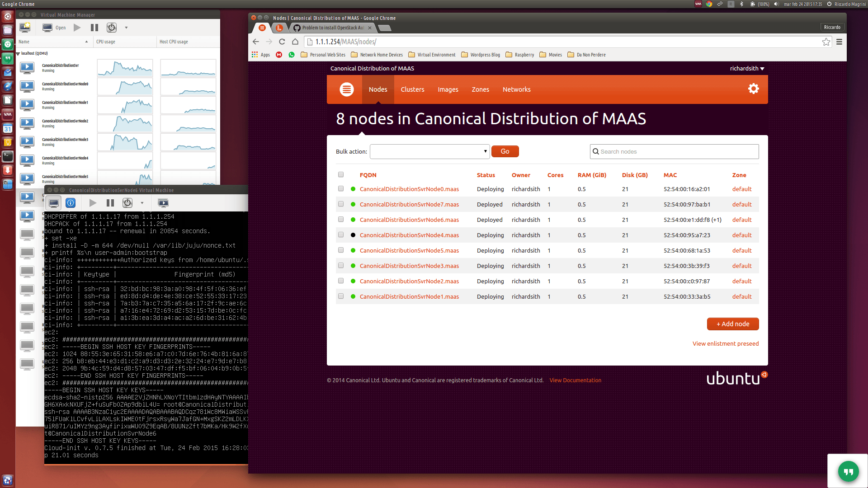Image resolution: width=868 pixels, height=488 pixels.
Task: Reload the MAAS page
Action: click(x=282, y=42)
